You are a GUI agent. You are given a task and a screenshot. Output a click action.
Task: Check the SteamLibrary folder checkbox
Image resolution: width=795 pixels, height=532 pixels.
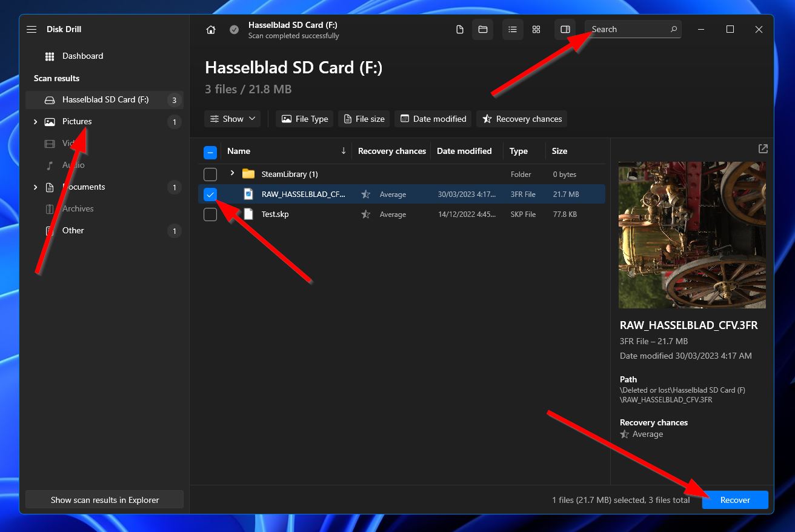pos(210,175)
